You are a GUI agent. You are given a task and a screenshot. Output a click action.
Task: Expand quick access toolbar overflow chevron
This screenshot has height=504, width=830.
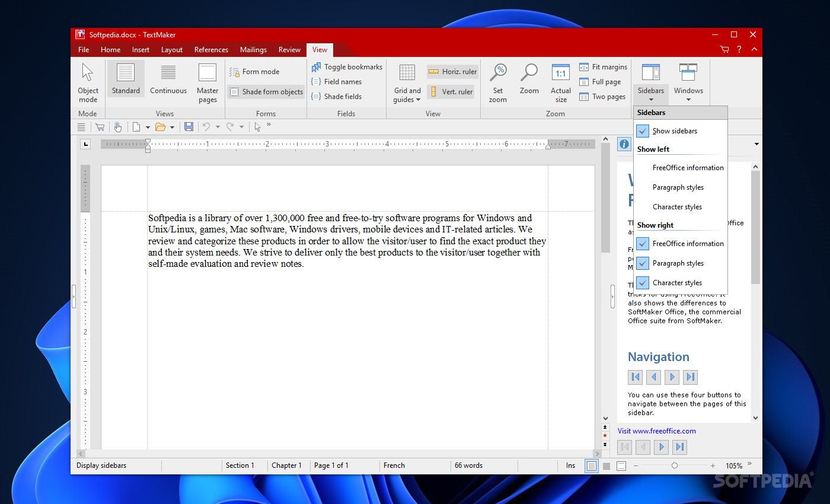(269, 125)
